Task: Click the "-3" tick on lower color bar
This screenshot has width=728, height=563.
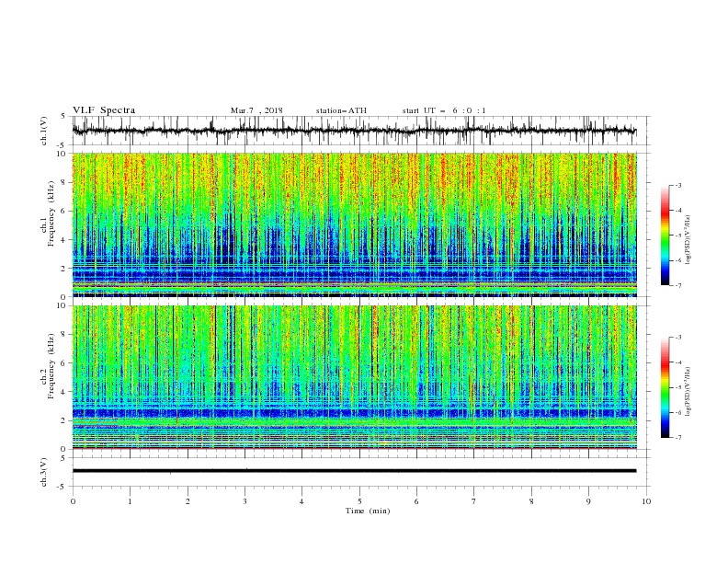Action: click(x=678, y=338)
